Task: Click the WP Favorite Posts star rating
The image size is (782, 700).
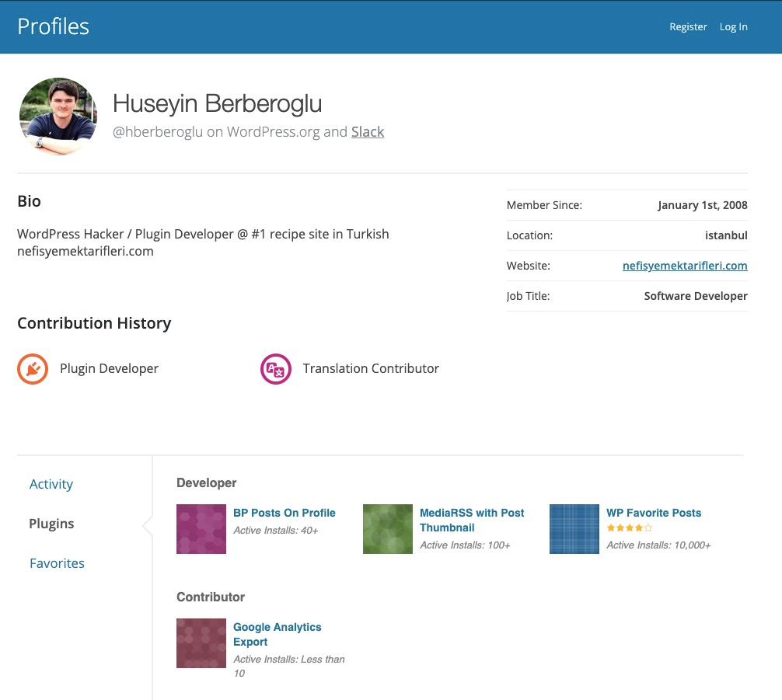Action: point(630,528)
